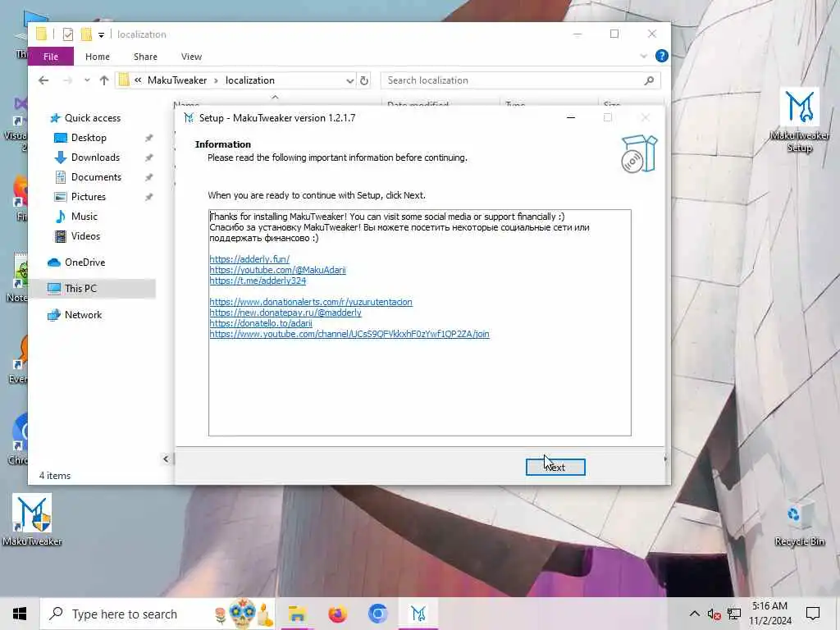Image resolution: width=840 pixels, height=630 pixels.
Task: Open the Home ribbon tab
Action: tap(98, 57)
